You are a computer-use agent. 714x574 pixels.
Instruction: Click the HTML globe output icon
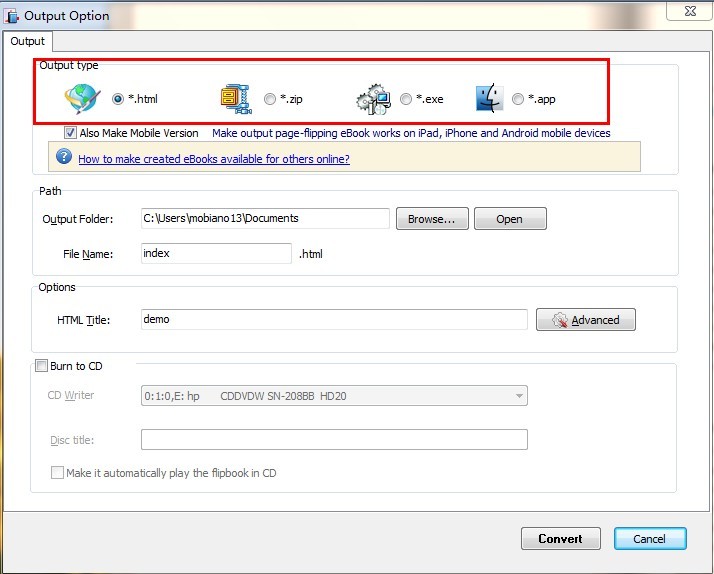point(82,98)
